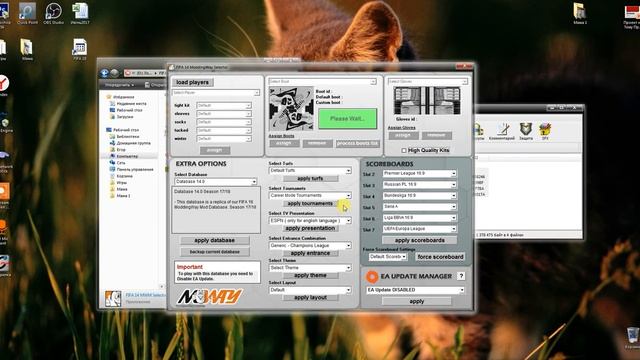Open the tucked dropdown
Image resolution: width=640 pixels, height=360 pixels.
point(224,131)
